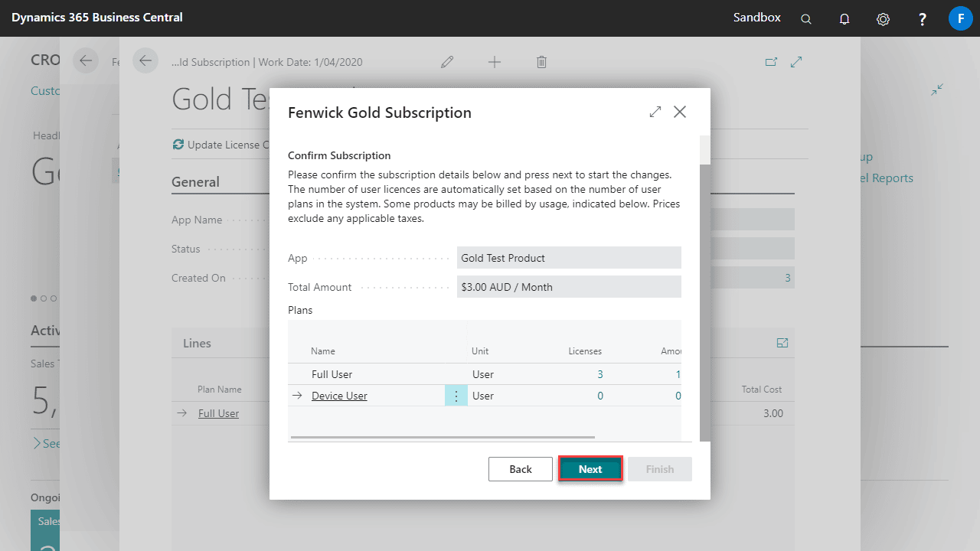The height and width of the screenshot is (551, 980).
Task: Click the Name column header in Plans
Action: [x=323, y=351]
